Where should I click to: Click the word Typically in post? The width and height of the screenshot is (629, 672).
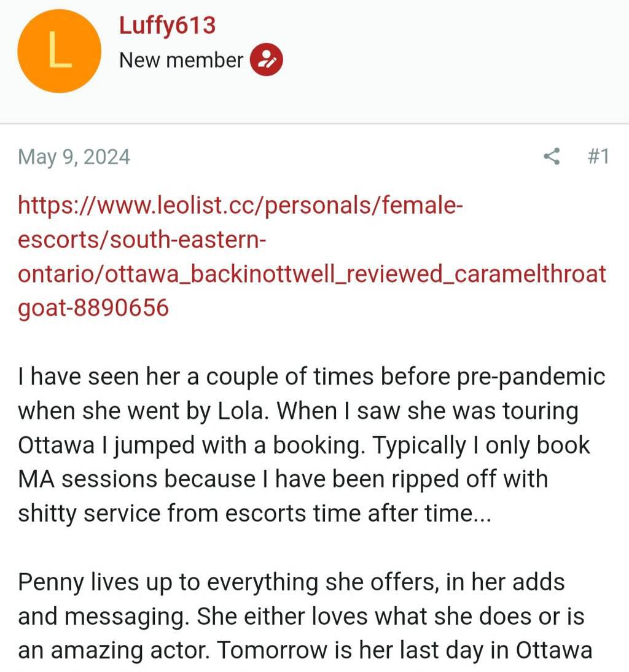(411, 445)
